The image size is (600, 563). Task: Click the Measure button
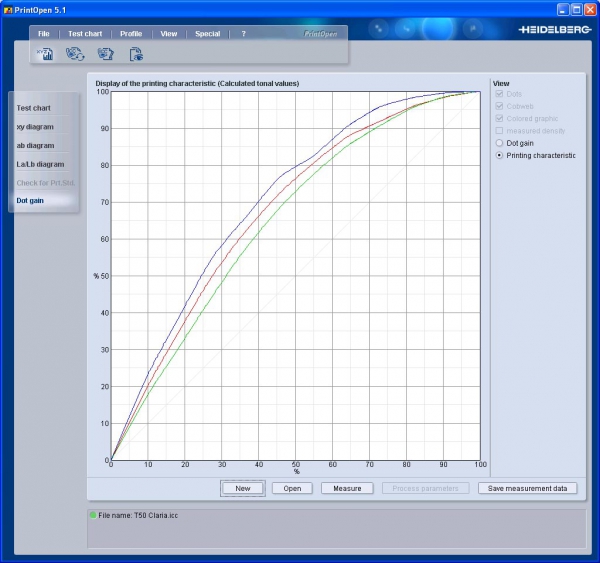tap(347, 488)
